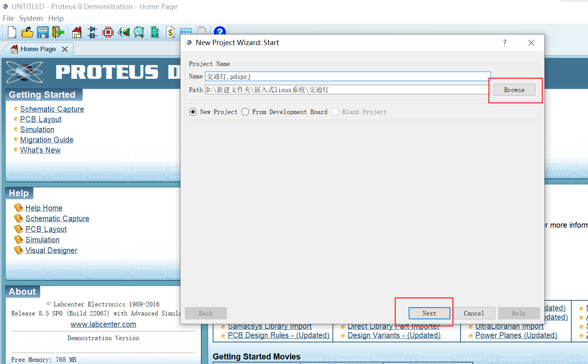The image size is (588, 364).
Task: Click the Browse button for project path
Action: (x=514, y=90)
